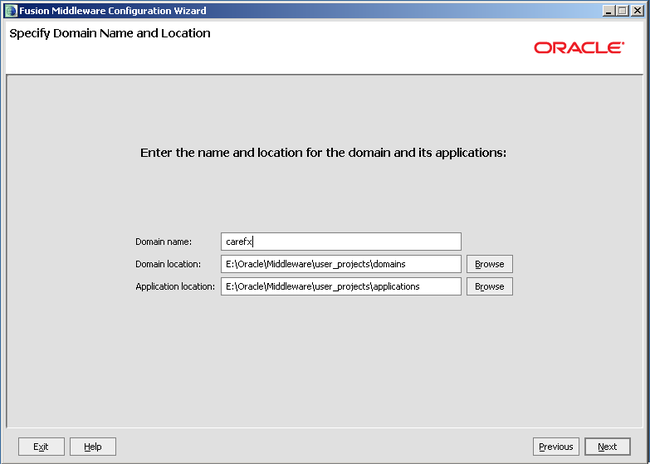This screenshot has width=650, height=464.
Task: Click the wizard title bar icon
Action: coord(10,10)
